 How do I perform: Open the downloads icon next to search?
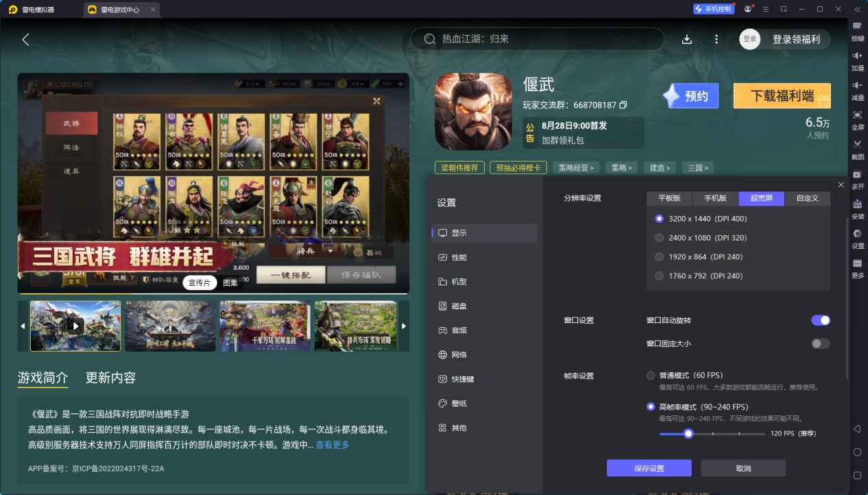tap(687, 39)
